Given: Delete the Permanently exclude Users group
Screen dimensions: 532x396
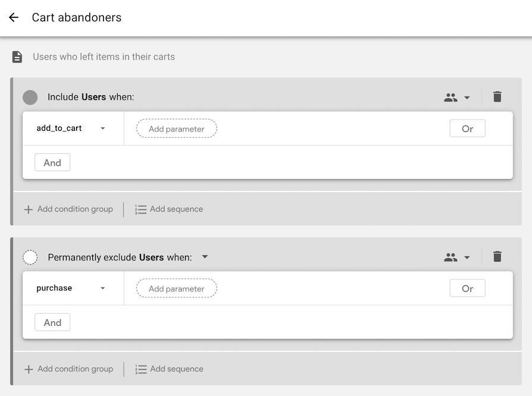Looking at the screenshot, I should coord(497,256).
